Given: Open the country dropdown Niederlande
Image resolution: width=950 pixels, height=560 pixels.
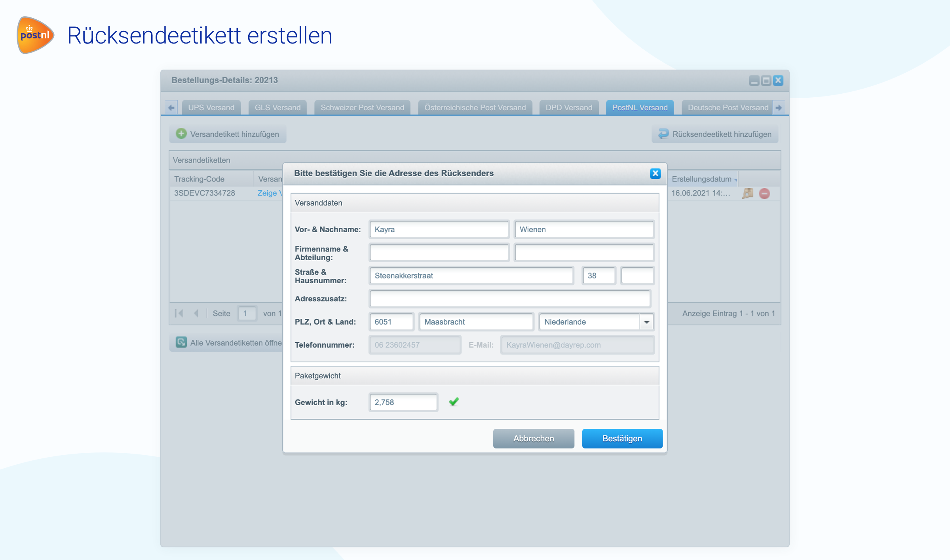Looking at the screenshot, I should click(x=646, y=322).
